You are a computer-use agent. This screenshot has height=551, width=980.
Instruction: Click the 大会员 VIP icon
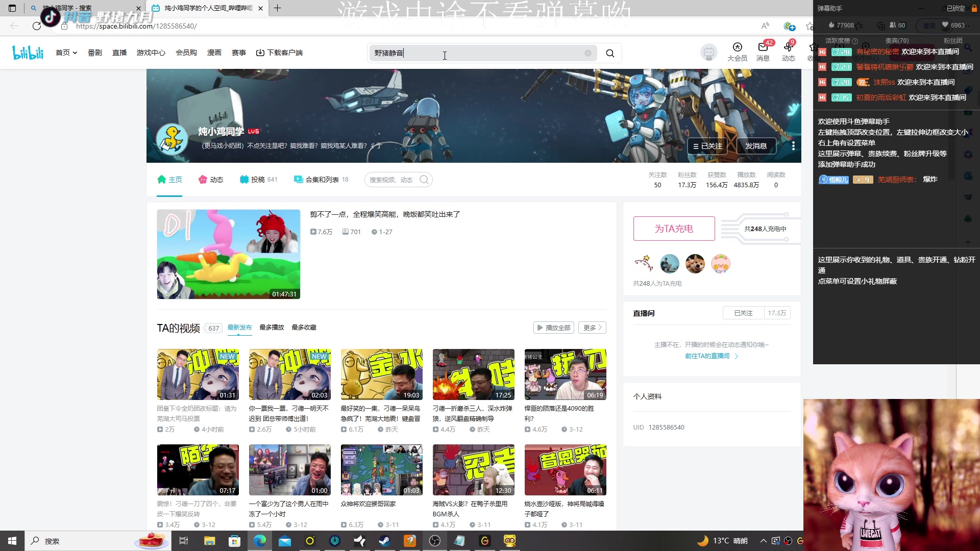(737, 53)
